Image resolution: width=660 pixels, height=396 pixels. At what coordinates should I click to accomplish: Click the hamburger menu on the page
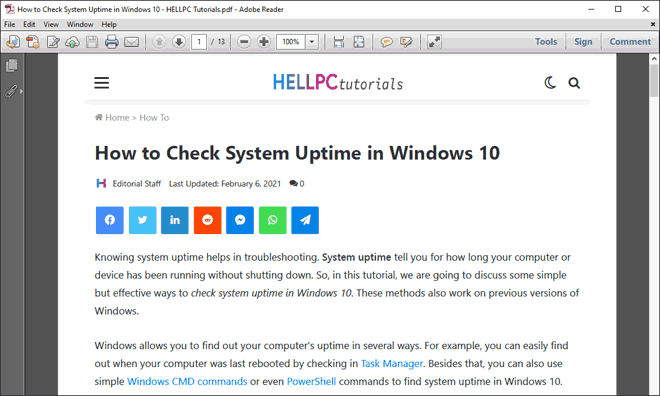101,82
